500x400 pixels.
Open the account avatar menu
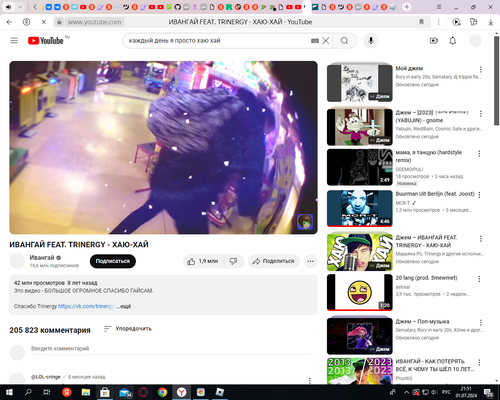(x=475, y=41)
